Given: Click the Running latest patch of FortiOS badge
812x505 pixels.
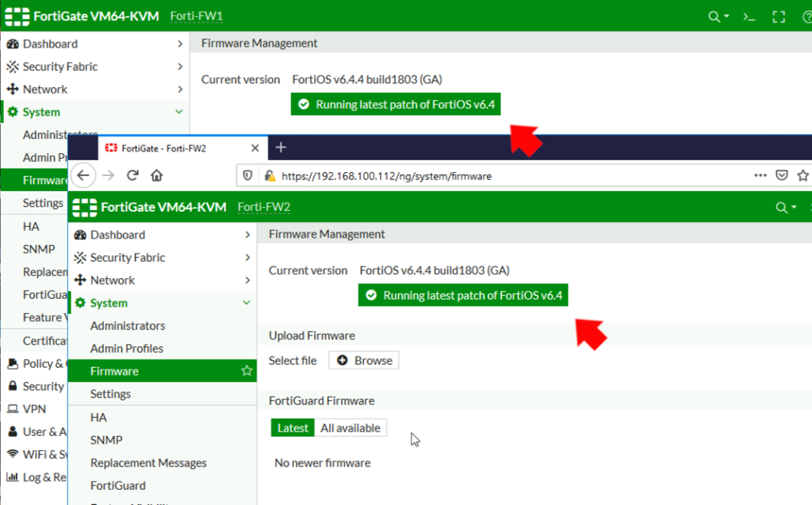Looking at the screenshot, I should tap(462, 295).
